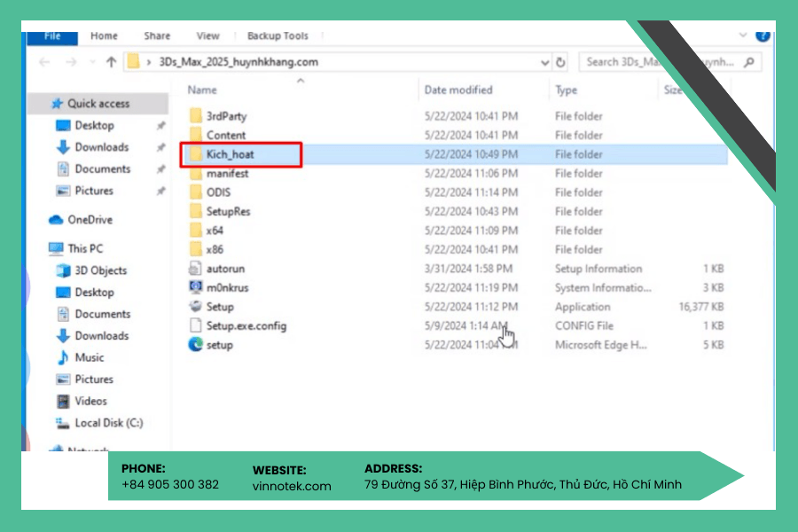Open Desktop under This PC
The width and height of the screenshot is (798, 532).
pyautogui.click(x=94, y=293)
